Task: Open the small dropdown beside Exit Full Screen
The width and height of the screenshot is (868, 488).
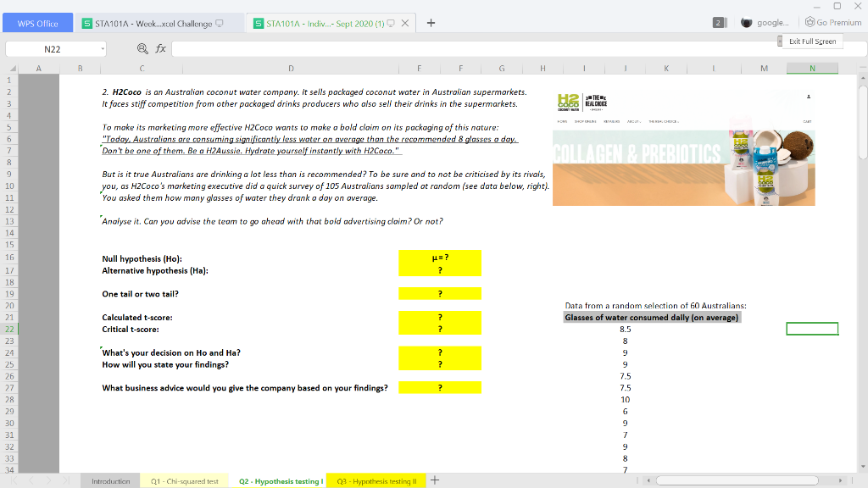Action: 778,40
